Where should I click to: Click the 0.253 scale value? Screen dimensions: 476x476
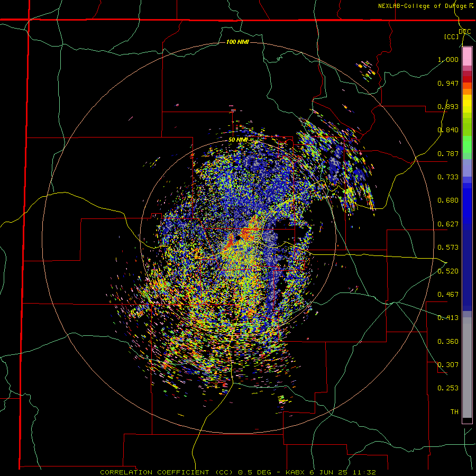(448, 388)
